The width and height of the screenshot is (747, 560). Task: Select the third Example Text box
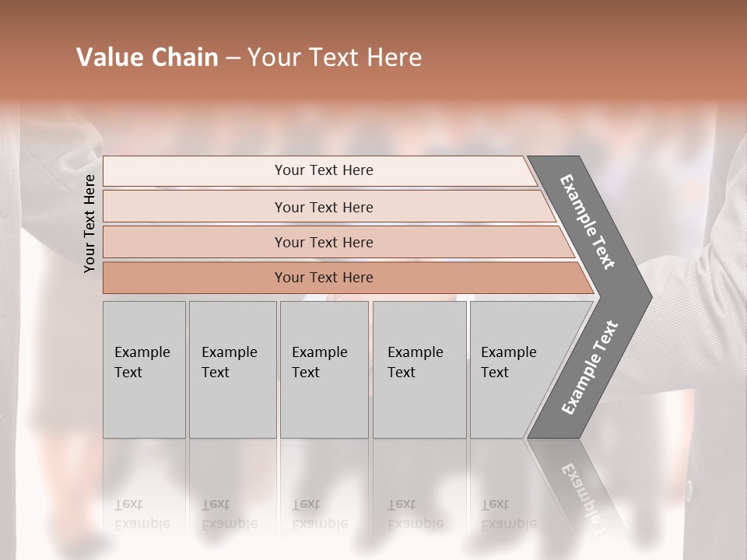pyautogui.click(x=323, y=369)
